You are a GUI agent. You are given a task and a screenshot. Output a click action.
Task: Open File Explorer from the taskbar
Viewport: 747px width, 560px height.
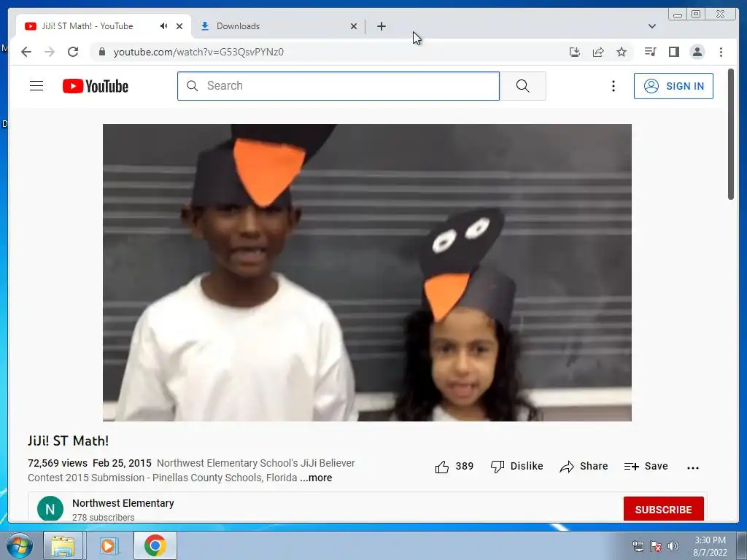(63, 545)
